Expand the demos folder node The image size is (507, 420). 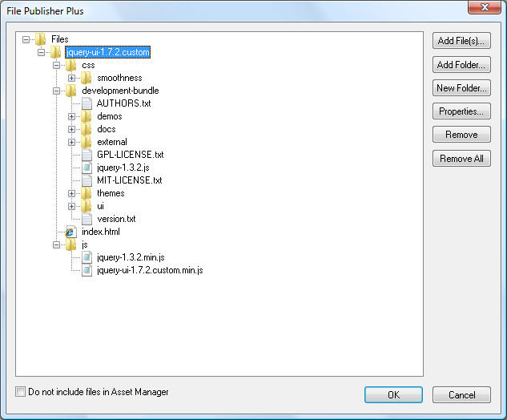coord(72,116)
